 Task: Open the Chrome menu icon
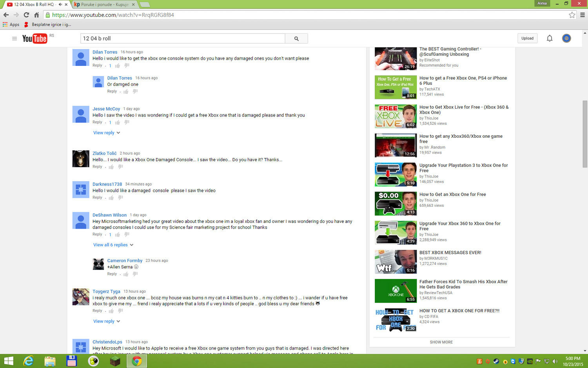583,15
